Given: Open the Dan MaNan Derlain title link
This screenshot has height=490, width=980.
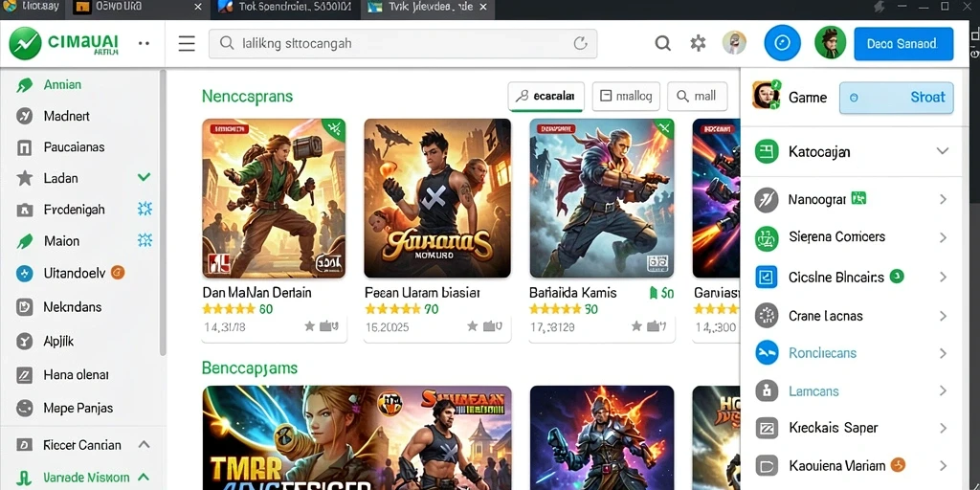Looking at the screenshot, I should tap(256, 293).
